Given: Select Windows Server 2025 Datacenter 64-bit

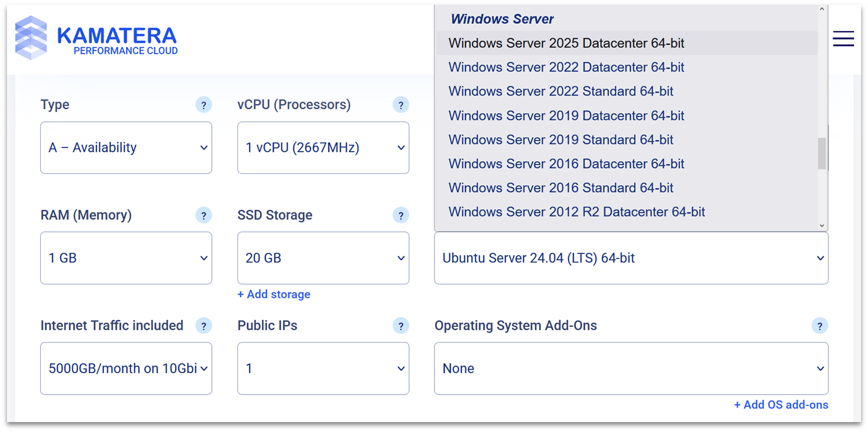Looking at the screenshot, I should pos(626,43).
